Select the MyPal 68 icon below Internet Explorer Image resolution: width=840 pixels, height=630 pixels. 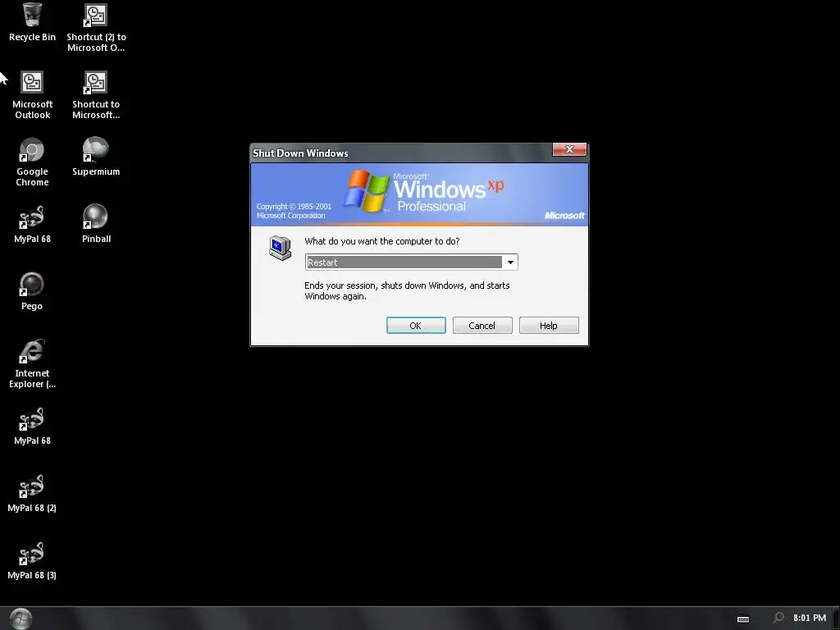[32, 426]
